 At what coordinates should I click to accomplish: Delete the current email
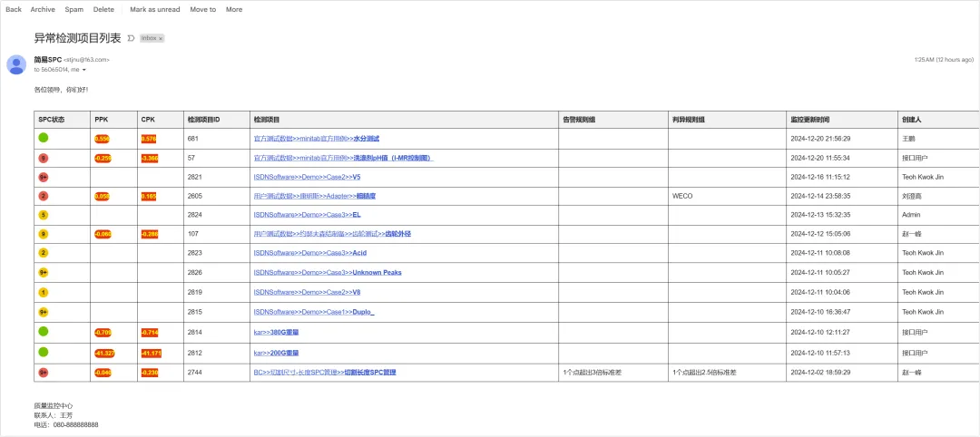[103, 9]
